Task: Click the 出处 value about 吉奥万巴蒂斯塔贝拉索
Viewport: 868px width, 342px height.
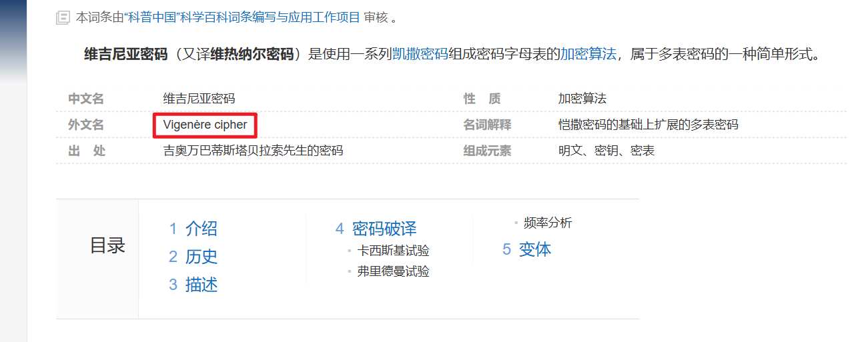Action: [x=253, y=151]
